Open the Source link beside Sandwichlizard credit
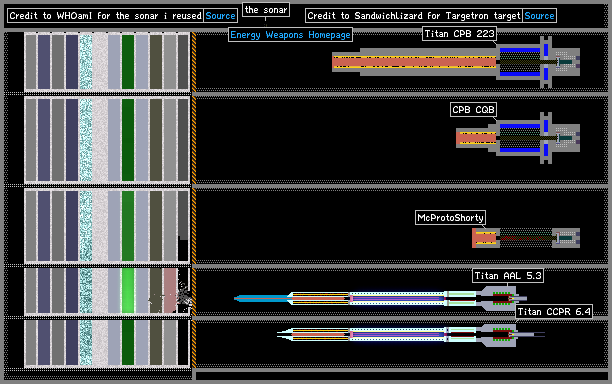The width and height of the screenshot is (612, 384). (x=539, y=16)
